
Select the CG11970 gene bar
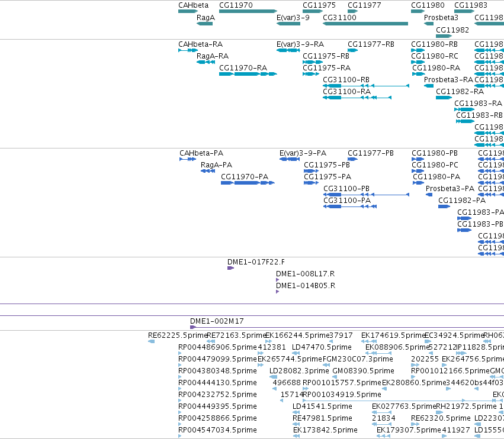pos(248,12)
